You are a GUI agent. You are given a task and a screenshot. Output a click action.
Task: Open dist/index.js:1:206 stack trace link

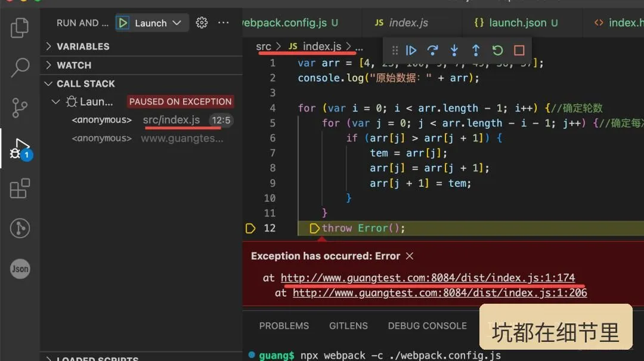pos(440,293)
